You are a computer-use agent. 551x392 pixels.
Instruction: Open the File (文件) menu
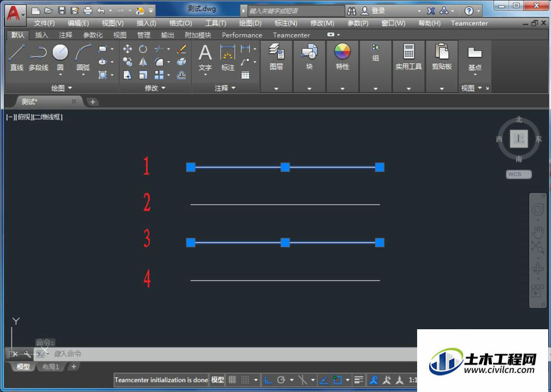point(44,23)
